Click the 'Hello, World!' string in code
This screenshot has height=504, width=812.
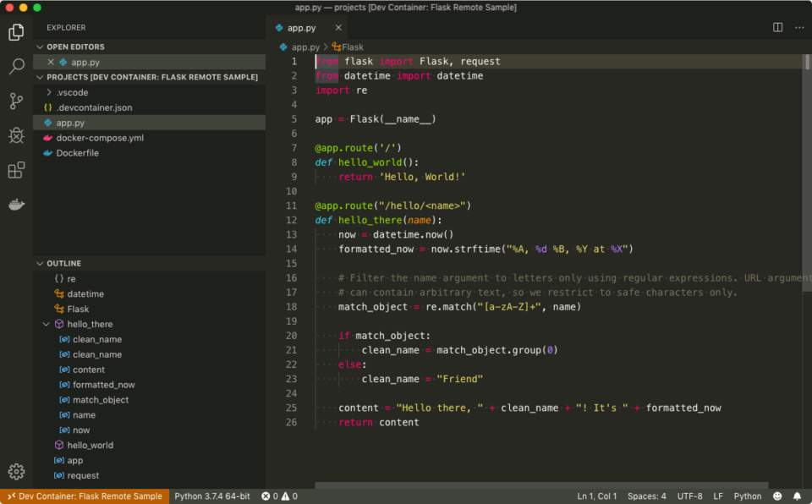click(x=423, y=177)
